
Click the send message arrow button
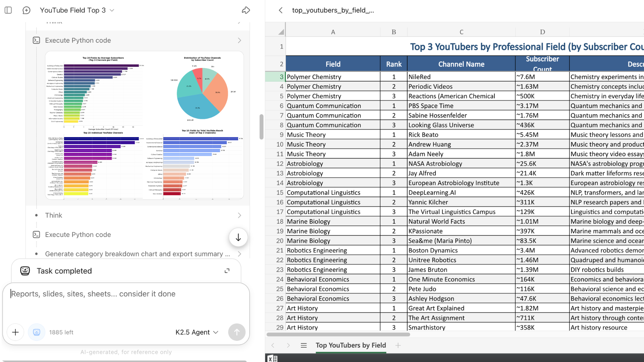(x=236, y=332)
